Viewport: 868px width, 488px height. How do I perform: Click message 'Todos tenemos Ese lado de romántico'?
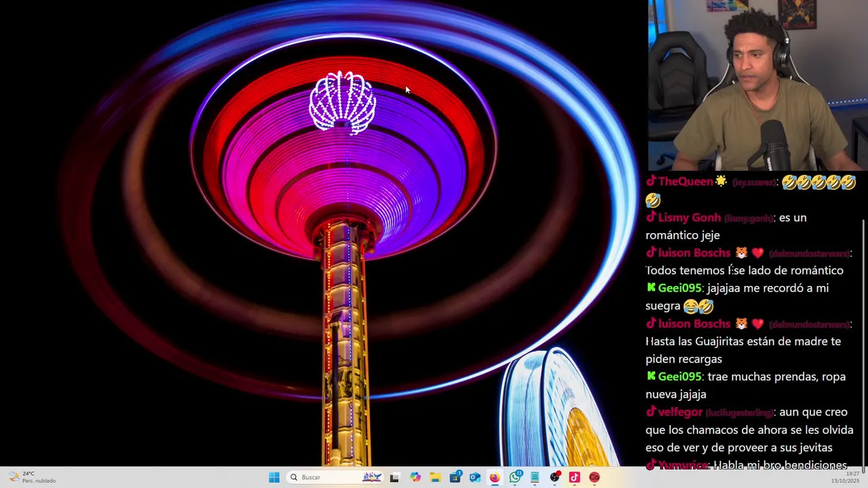tap(745, 270)
